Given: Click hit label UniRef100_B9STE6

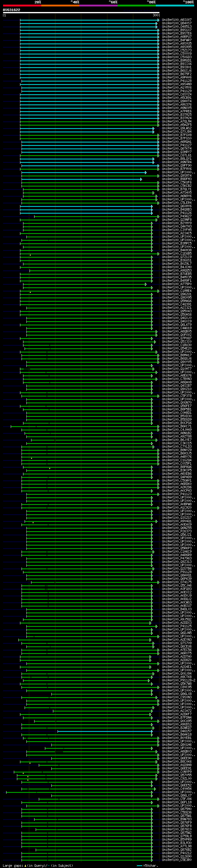Looking at the screenshot, I should [176, 33].
